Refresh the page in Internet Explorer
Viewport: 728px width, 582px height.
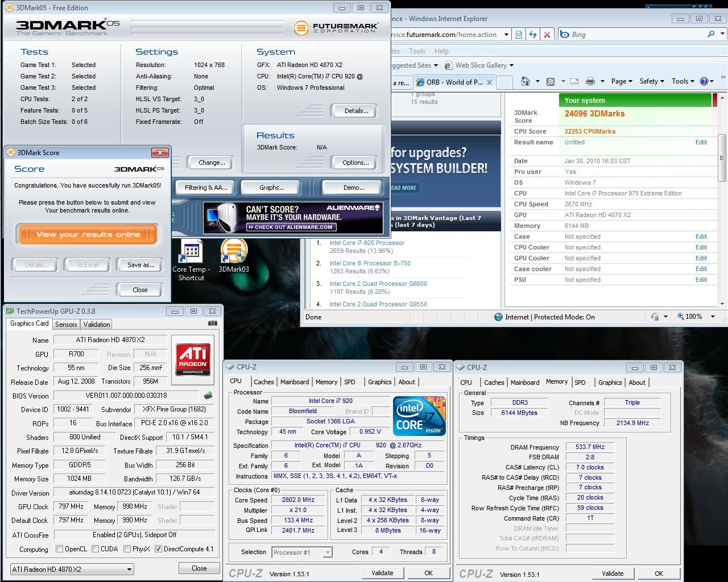533,35
